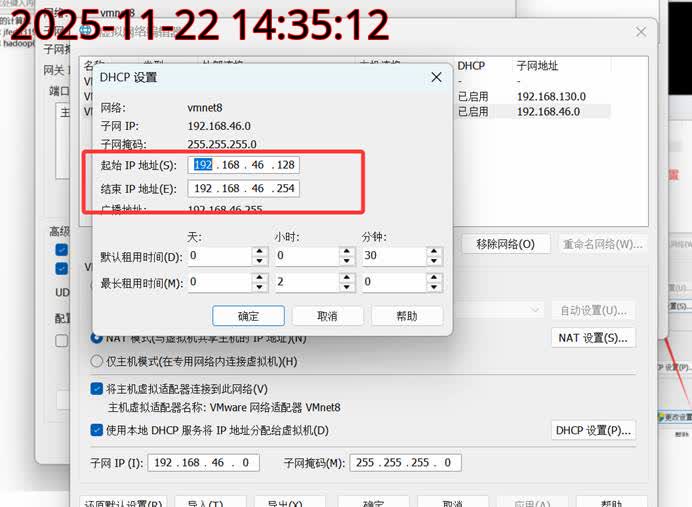
Task: Open the NAT 设置(S) button
Action: 593,338
